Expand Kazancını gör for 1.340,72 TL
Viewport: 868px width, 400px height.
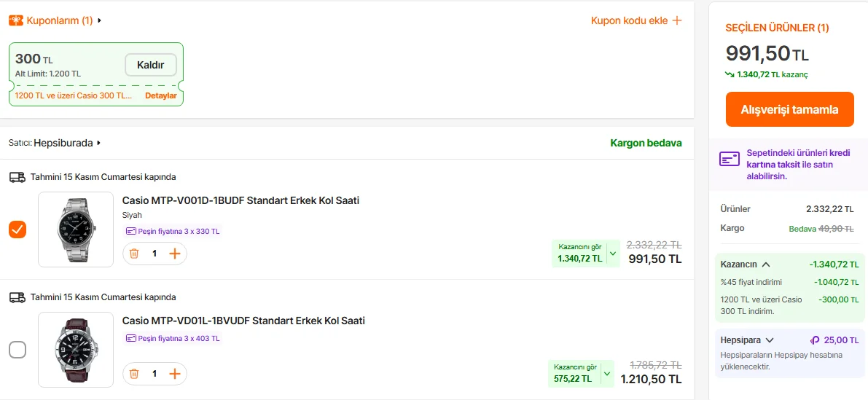pyautogui.click(x=612, y=254)
